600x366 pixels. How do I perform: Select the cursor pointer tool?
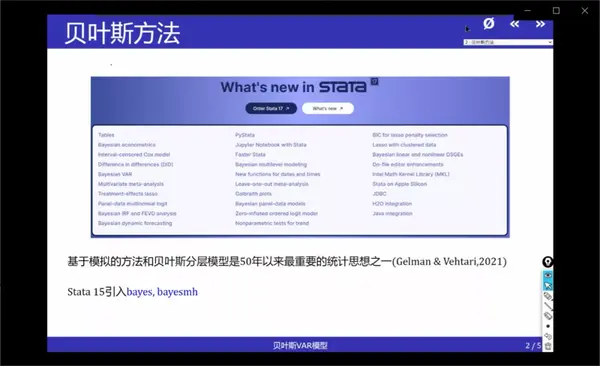point(548,286)
